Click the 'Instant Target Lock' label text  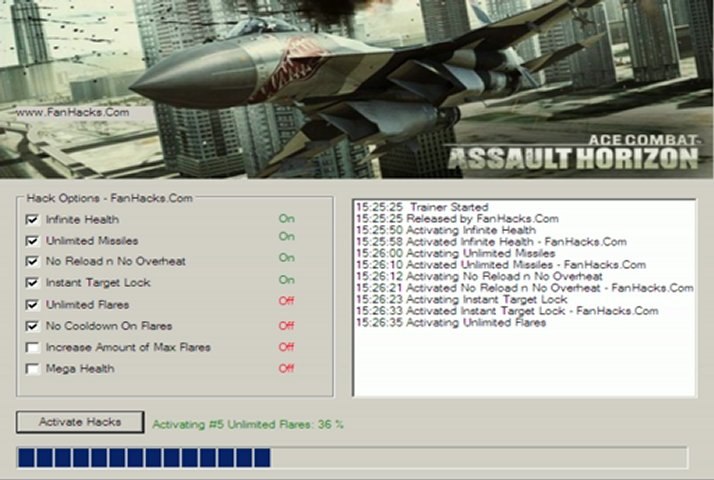point(98,283)
